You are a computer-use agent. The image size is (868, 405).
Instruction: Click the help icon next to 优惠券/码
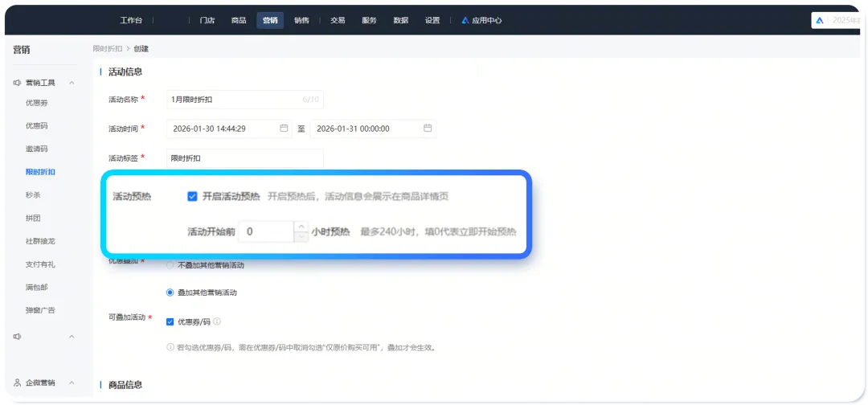click(217, 321)
